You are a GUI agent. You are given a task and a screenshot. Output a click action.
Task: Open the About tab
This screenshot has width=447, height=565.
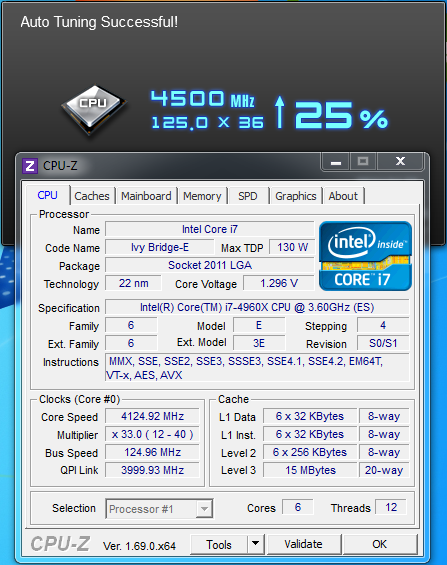pyautogui.click(x=343, y=196)
